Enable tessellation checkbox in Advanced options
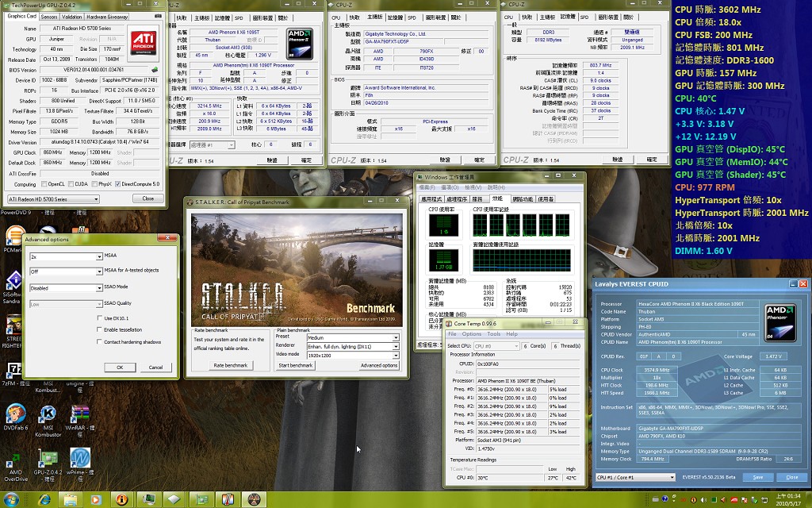Viewport: 812px width, 508px height. click(x=99, y=329)
